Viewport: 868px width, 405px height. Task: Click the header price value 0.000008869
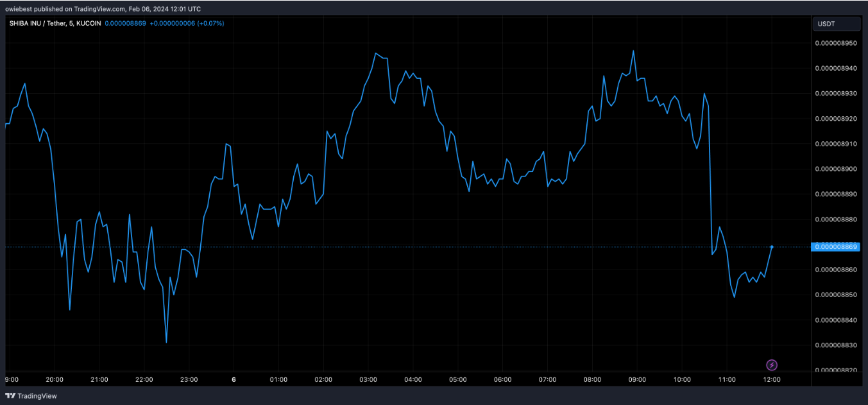coord(127,23)
